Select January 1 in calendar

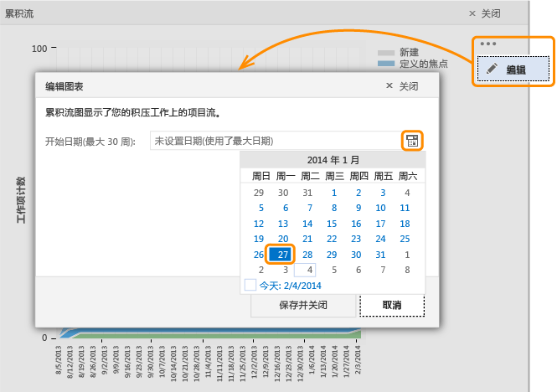click(x=334, y=193)
